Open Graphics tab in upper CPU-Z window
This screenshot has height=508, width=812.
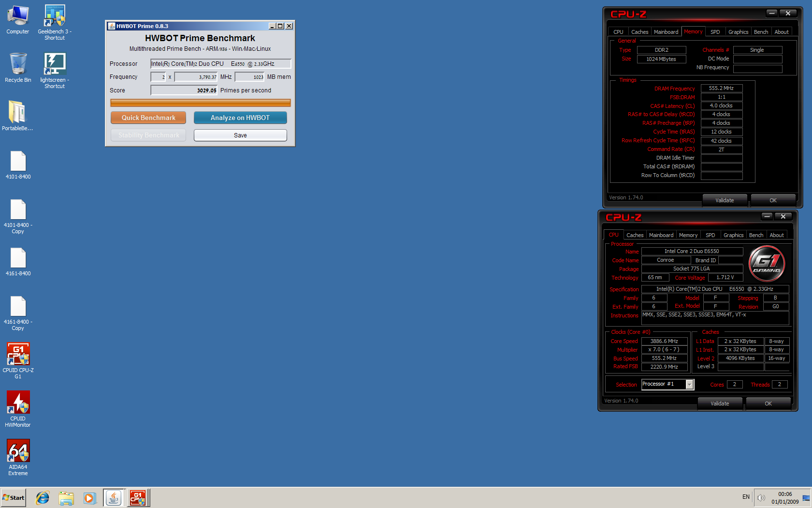tap(738, 32)
